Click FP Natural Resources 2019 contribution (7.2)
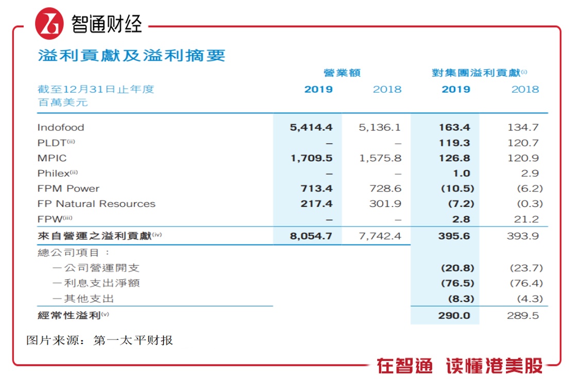The width and height of the screenshot is (578, 392). coord(461,204)
